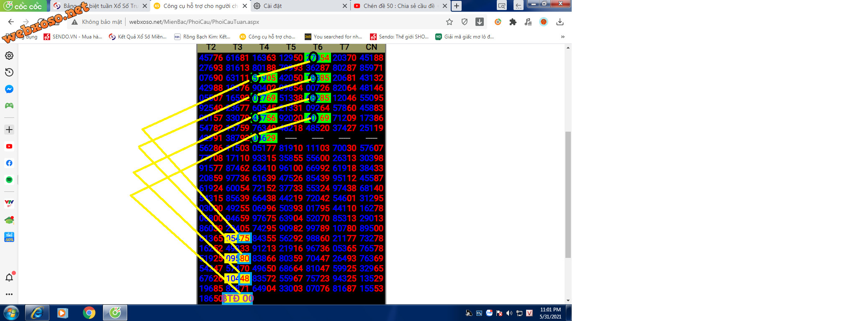Open the graduation cap sidebar icon
The width and height of the screenshot is (868, 321).
coord(9,220)
